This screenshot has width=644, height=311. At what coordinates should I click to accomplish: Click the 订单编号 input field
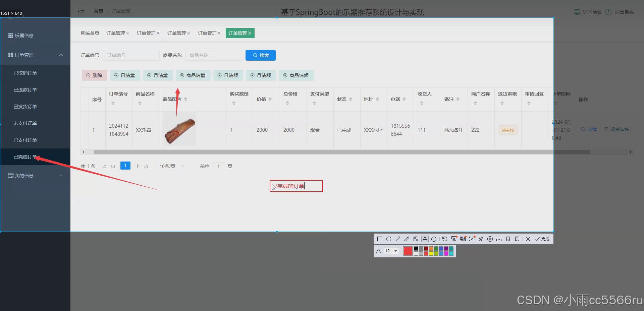[131, 55]
